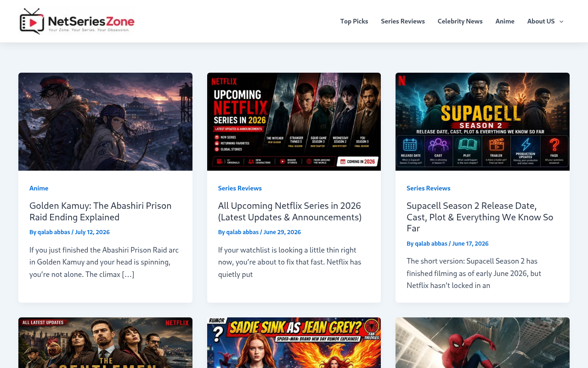This screenshot has height=368, width=588.
Task: Go to Series Reviews in navigation bar
Action: (403, 21)
